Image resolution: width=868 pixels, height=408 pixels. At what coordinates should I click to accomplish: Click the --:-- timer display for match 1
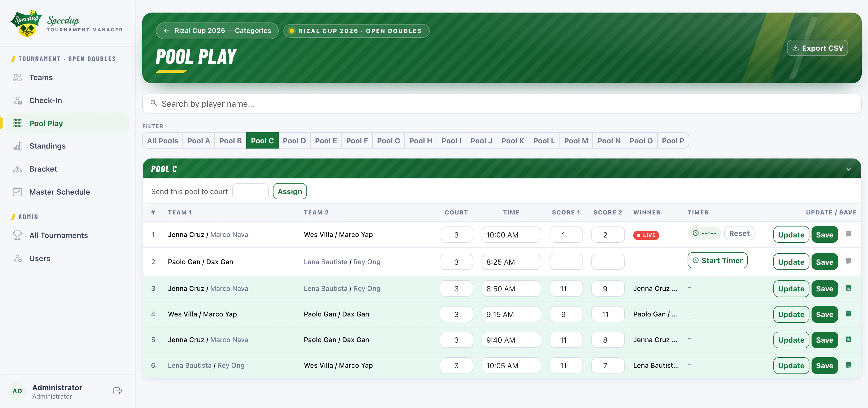coord(704,233)
